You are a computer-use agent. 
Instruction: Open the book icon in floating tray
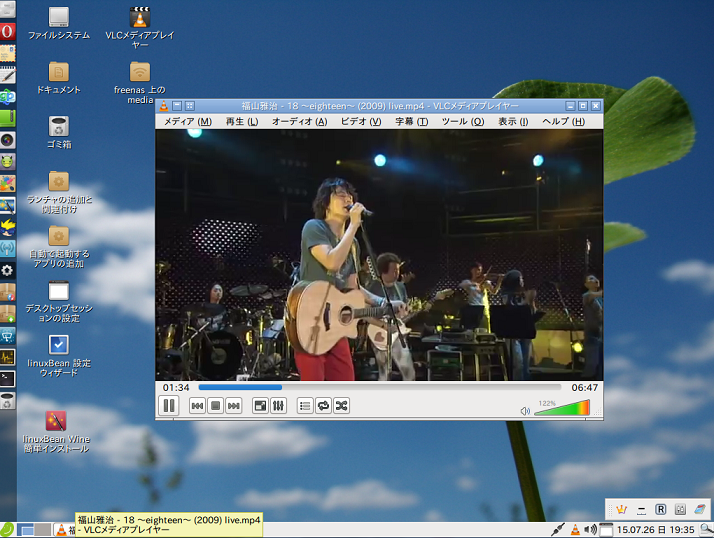pos(700,510)
